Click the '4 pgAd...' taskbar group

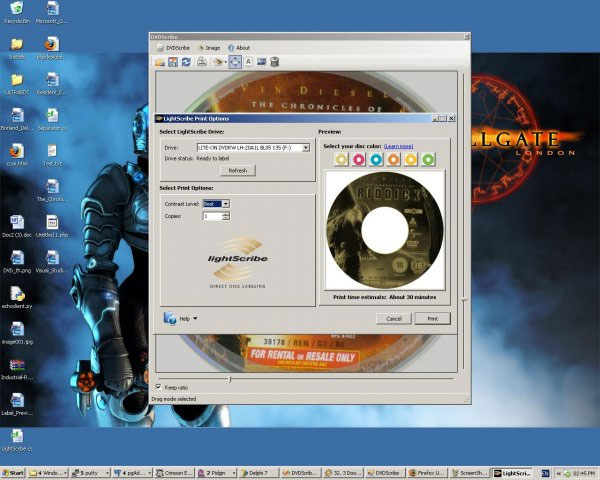point(132,473)
